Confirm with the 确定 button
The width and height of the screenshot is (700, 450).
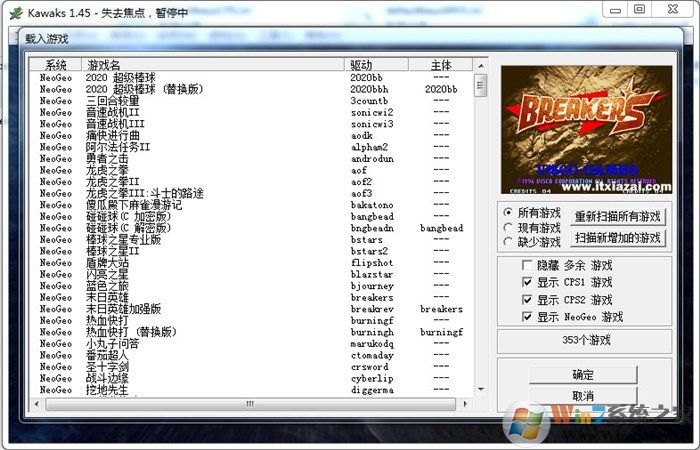click(583, 375)
